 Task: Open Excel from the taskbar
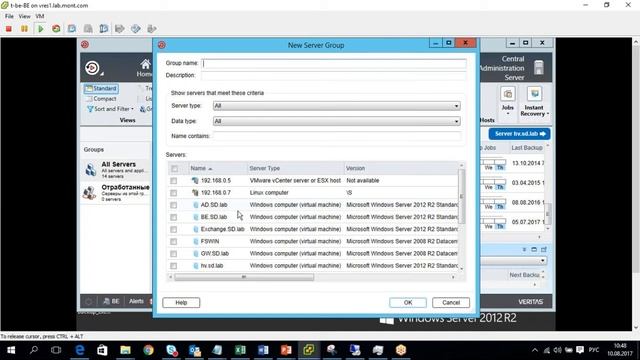coord(240,350)
